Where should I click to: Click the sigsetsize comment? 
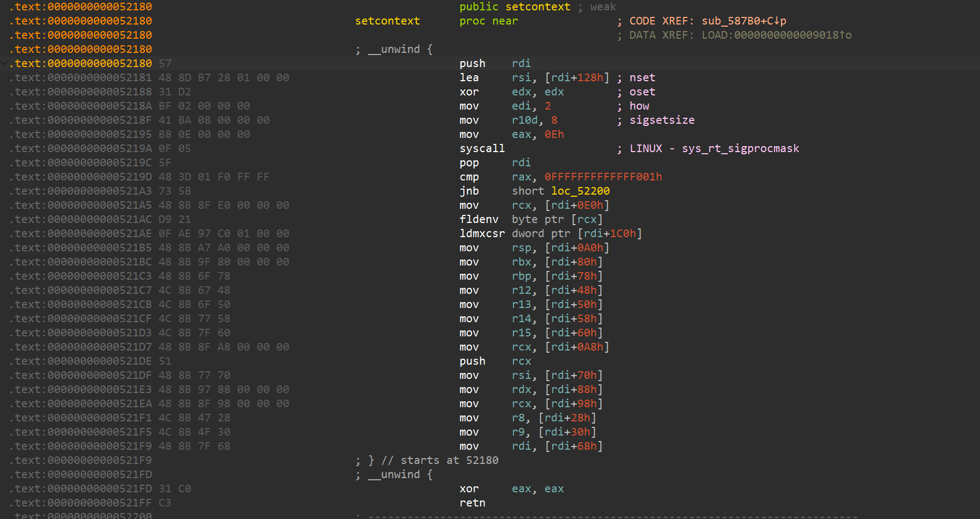tap(662, 120)
